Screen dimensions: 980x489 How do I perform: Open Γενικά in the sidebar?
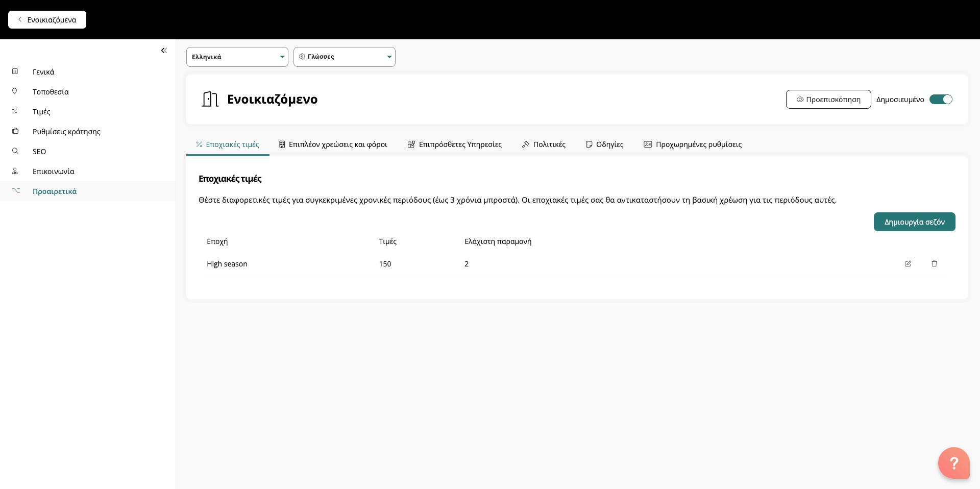pyautogui.click(x=43, y=72)
